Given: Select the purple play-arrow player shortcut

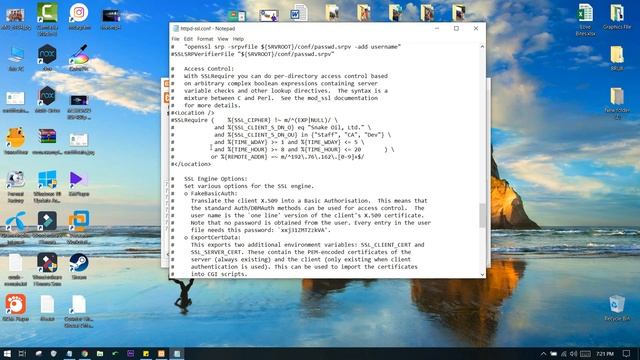Looking at the screenshot, I should 79,184.
